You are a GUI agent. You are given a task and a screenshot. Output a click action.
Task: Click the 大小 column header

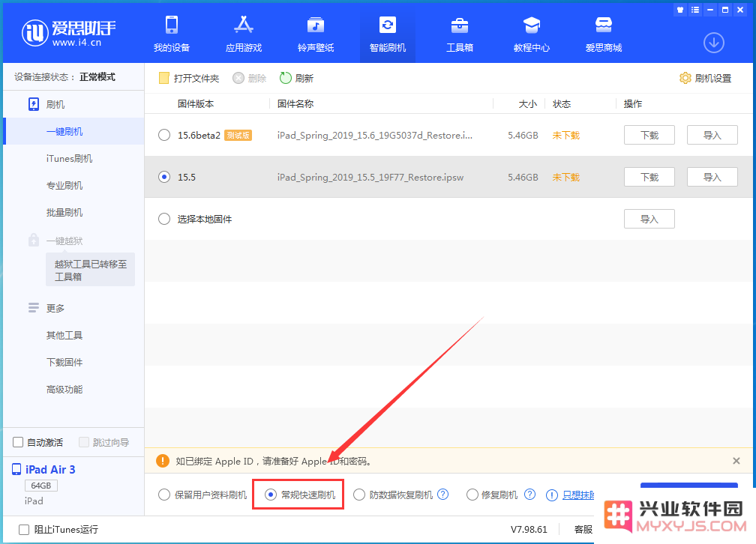(528, 103)
